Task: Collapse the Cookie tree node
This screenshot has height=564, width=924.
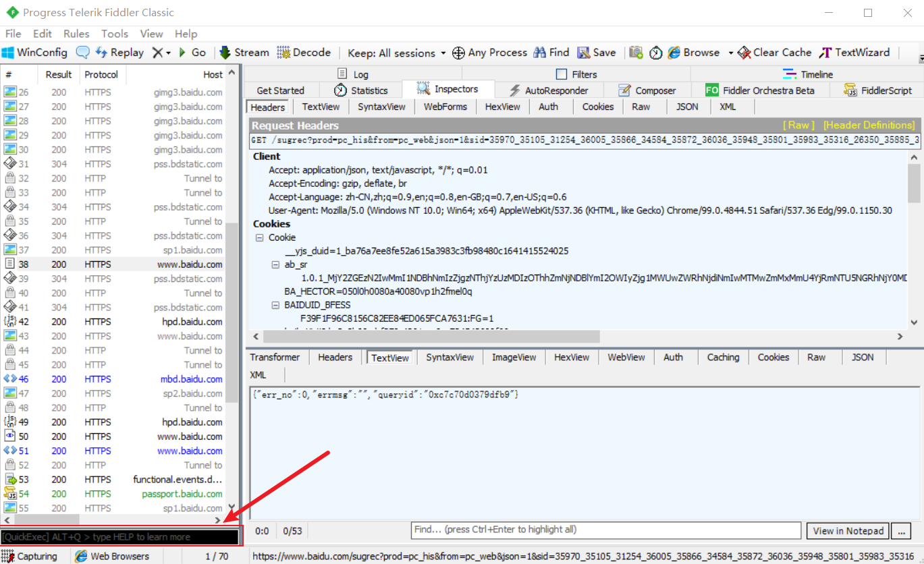Action: point(259,237)
